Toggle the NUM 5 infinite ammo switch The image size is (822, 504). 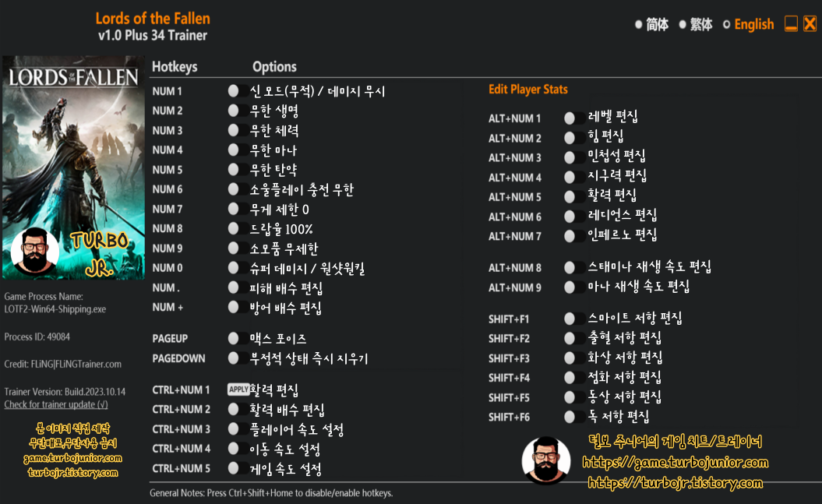coord(238,170)
